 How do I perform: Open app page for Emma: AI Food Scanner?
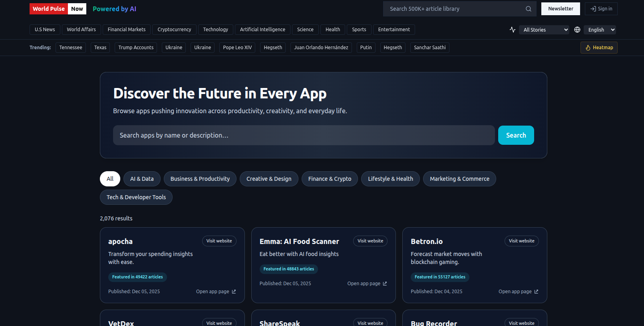[x=367, y=284]
